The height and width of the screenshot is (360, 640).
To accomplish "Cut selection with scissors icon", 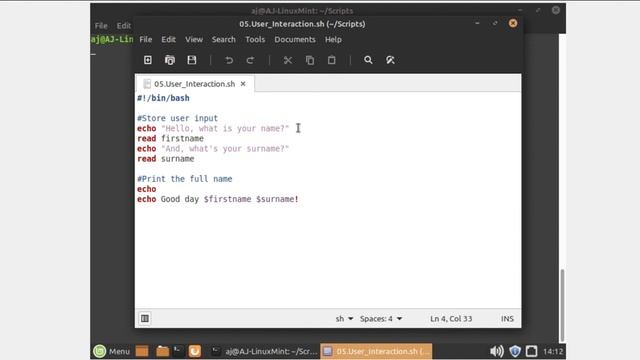I will 288,60.
